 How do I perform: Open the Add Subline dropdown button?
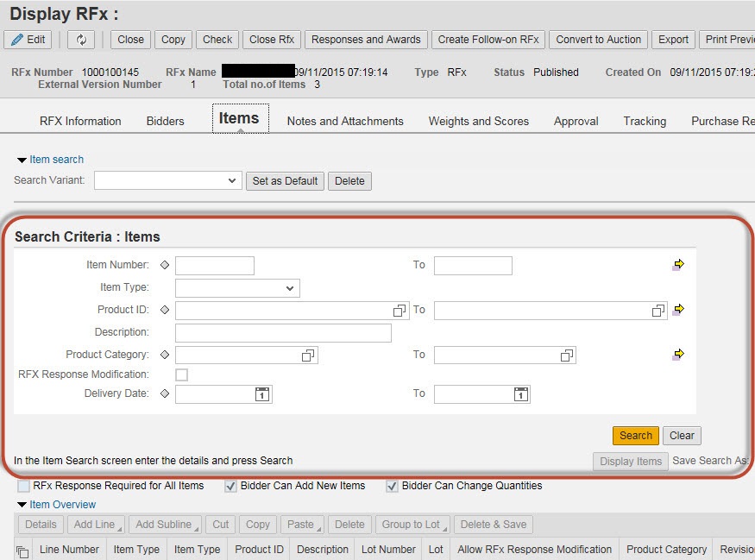(x=165, y=525)
